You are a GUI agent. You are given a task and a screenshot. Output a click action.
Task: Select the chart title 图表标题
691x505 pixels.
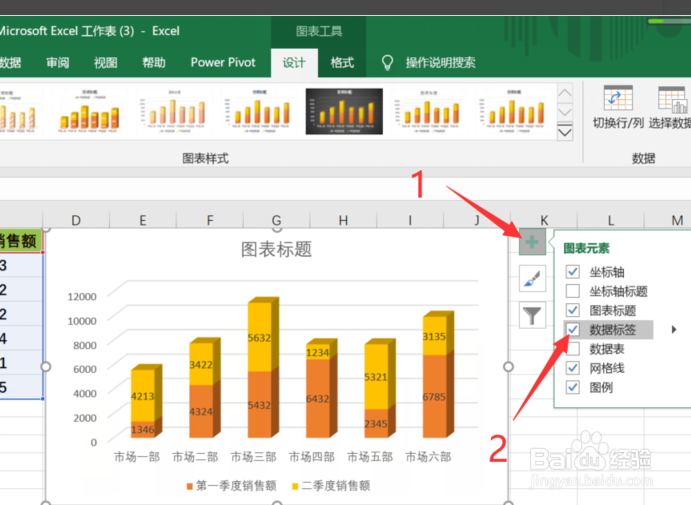pos(276,249)
